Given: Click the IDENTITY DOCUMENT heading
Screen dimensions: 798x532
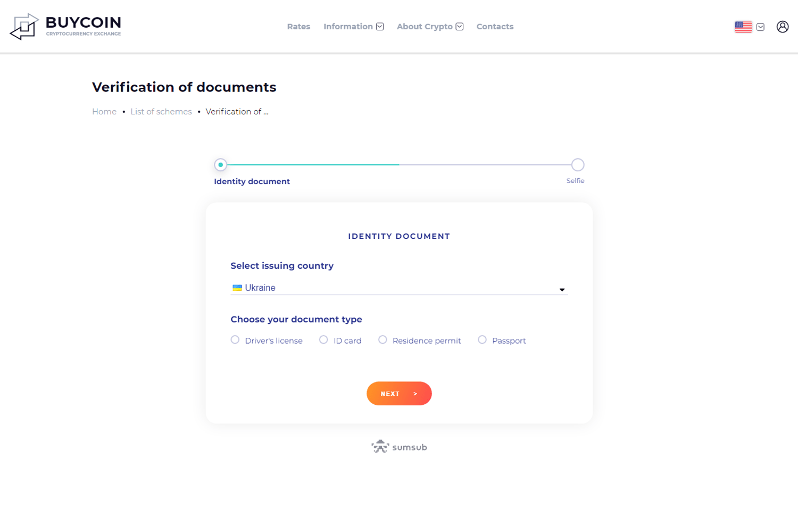Looking at the screenshot, I should 399,236.
